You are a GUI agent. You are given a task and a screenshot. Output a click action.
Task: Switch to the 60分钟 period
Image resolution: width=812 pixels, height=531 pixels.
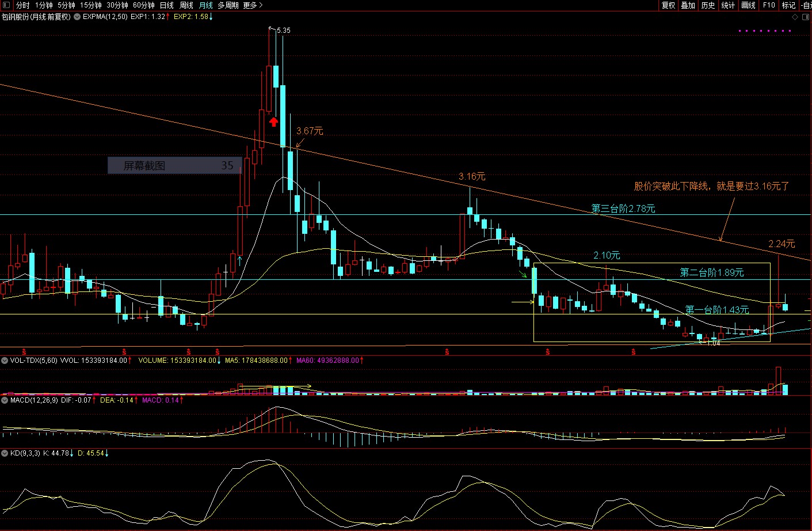tap(144, 5)
